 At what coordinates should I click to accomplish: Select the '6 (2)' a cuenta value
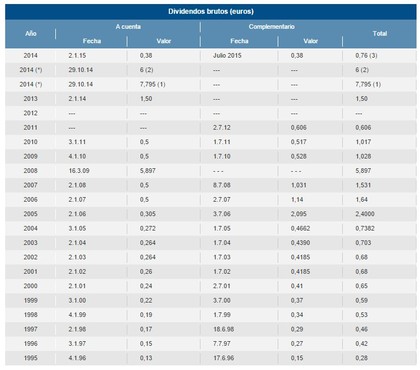(147, 70)
